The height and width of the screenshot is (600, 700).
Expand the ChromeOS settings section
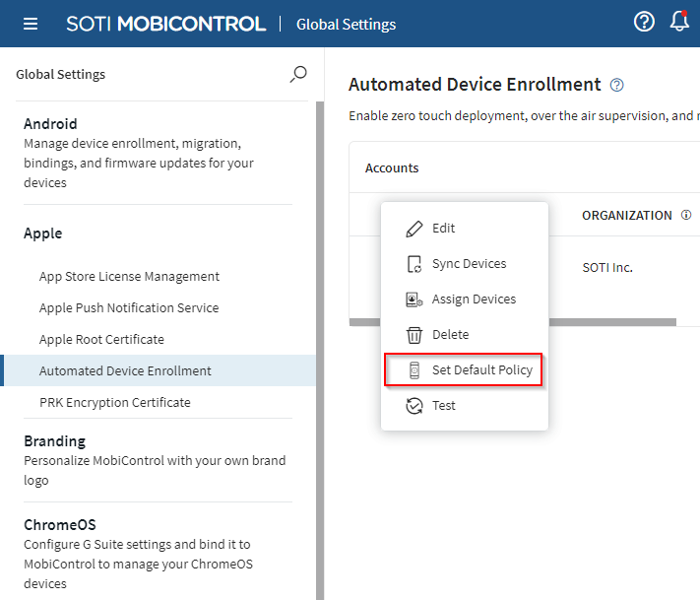tap(59, 525)
